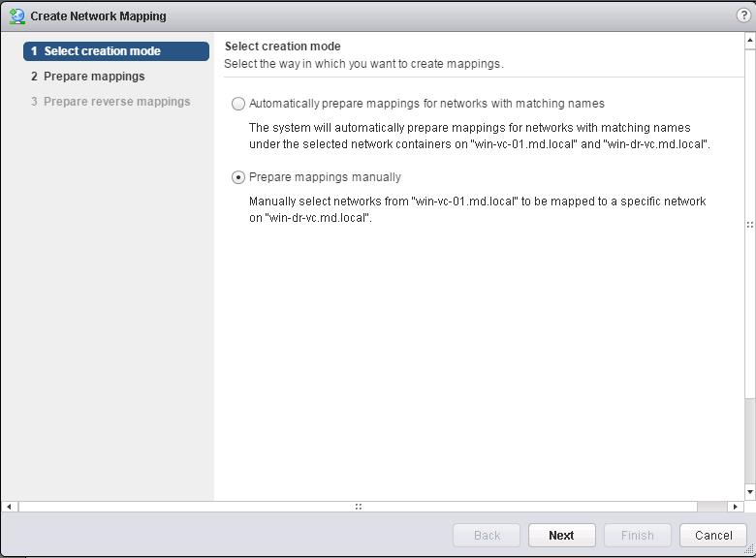Click the Cancel button

pyautogui.click(x=713, y=536)
